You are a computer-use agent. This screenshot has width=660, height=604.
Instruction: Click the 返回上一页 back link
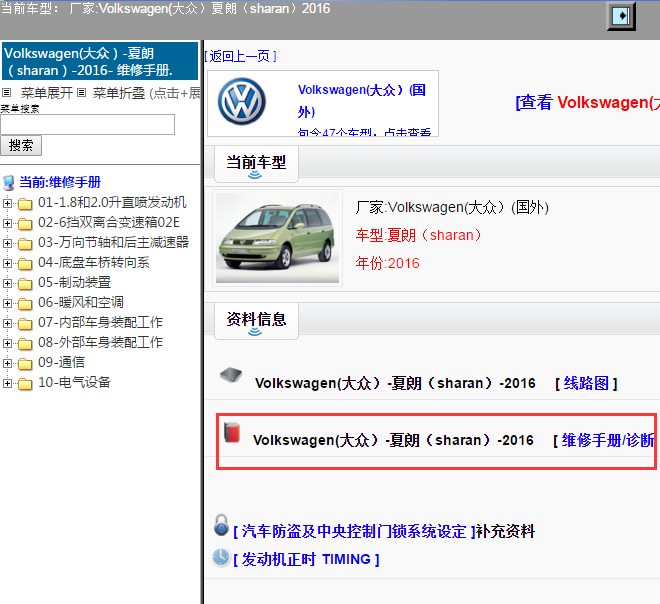click(x=240, y=56)
